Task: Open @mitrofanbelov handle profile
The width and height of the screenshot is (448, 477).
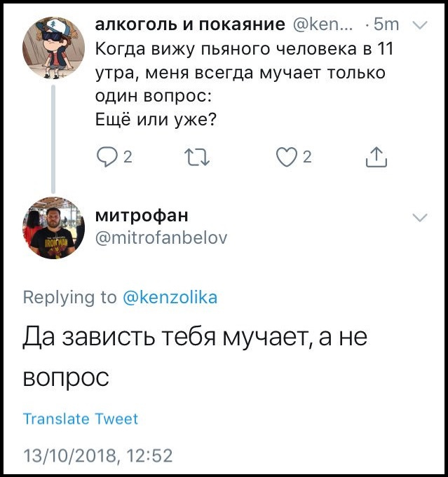Action: pyautogui.click(x=161, y=237)
